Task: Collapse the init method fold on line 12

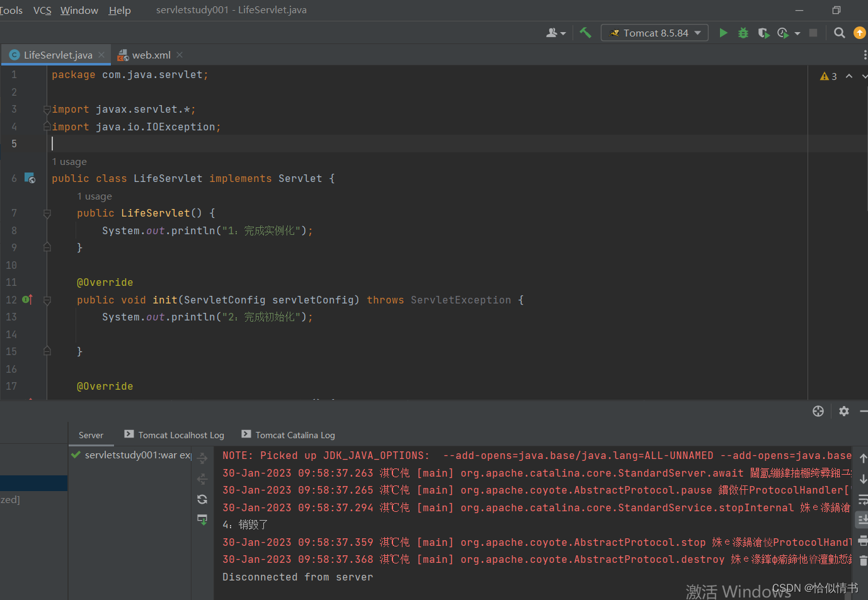Action: [47, 300]
